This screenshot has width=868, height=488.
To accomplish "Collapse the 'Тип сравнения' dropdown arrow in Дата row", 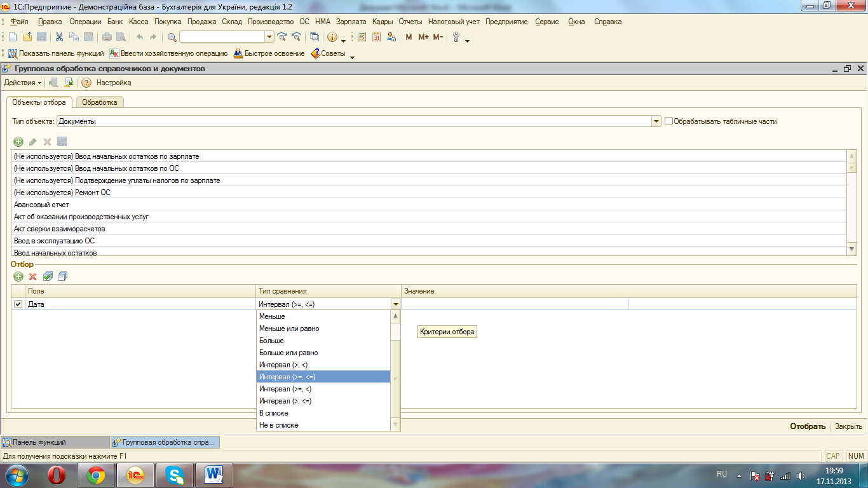I will (x=396, y=304).
